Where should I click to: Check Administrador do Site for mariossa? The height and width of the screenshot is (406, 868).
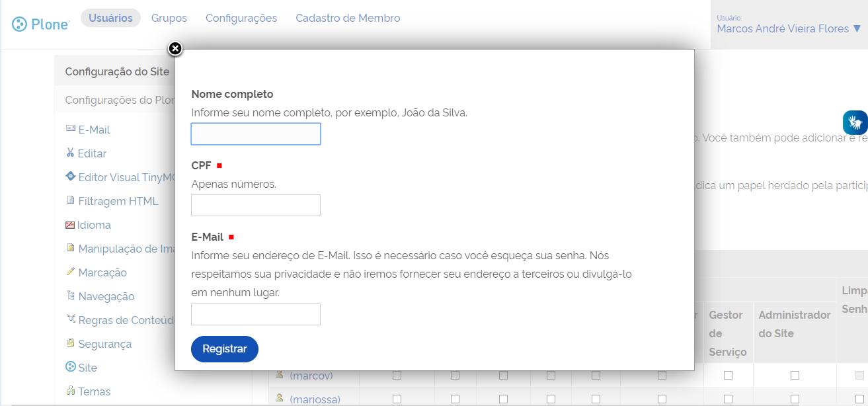(795, 399)
